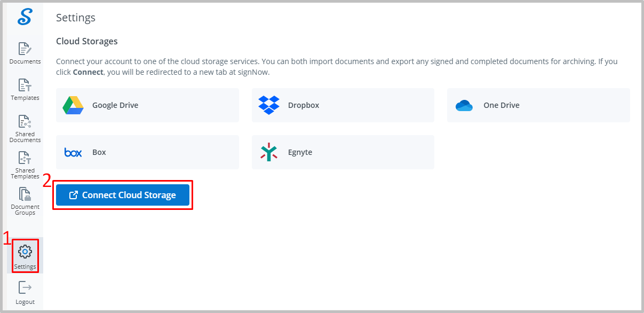Click the Logout icon
This screenshot has width=644, height=313.
click(x=25, y=287)
